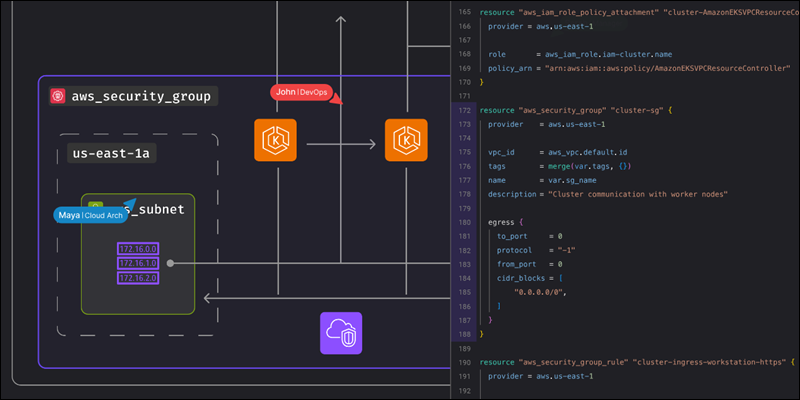
Task: Click the cidr_blocks attribute
Action: click(x=520, y=278)
